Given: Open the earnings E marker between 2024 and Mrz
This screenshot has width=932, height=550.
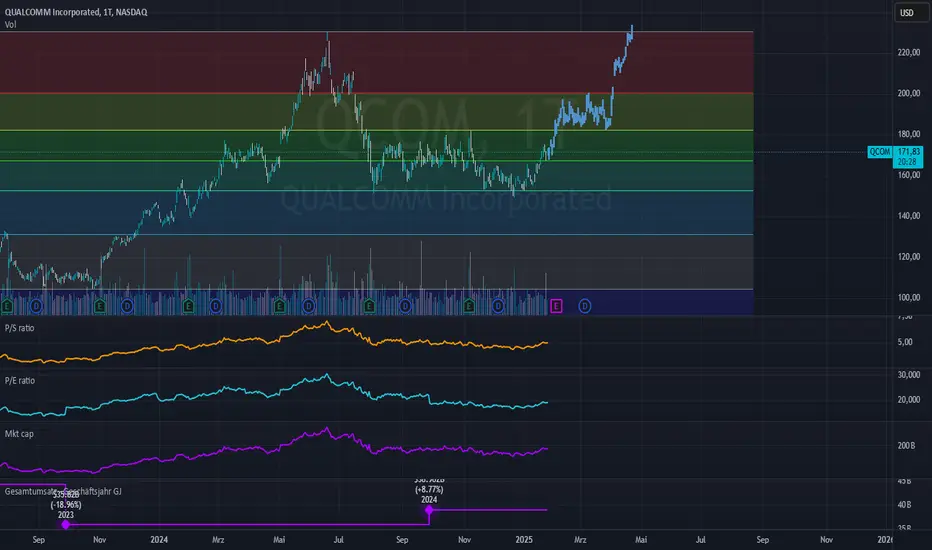Looking at the screenshot, I should point(188,306).
